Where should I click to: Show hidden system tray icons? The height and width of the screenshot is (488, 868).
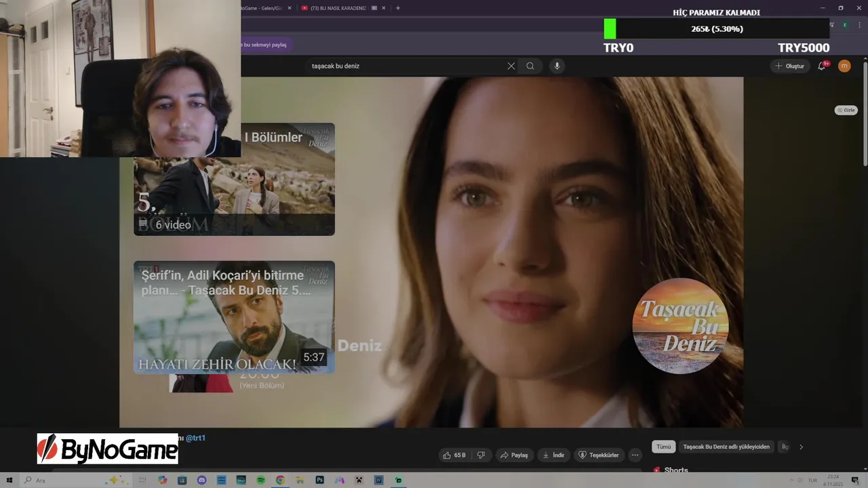click(x=791, y=480)
